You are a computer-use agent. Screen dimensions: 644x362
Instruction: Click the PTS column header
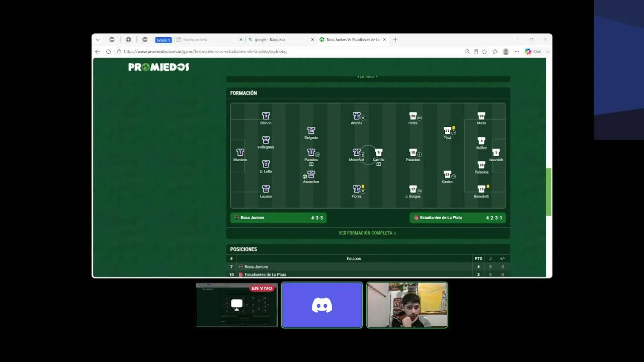(478, 259)
